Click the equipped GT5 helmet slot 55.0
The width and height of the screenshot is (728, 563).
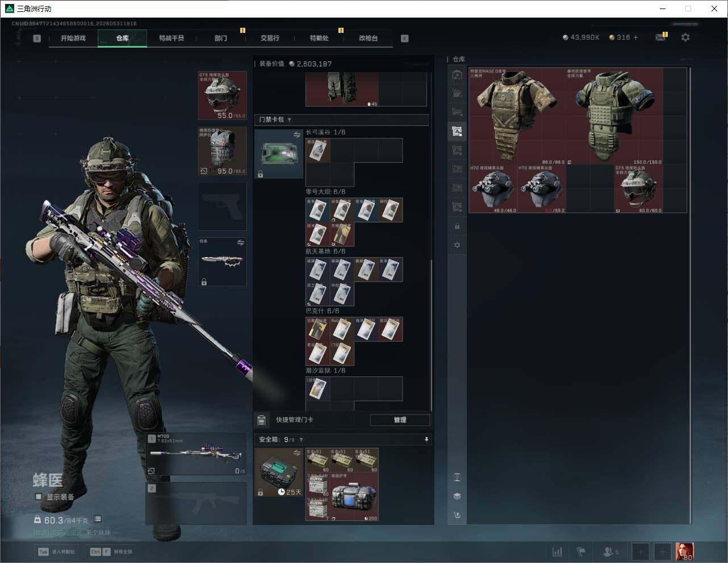tap(222, 95)
